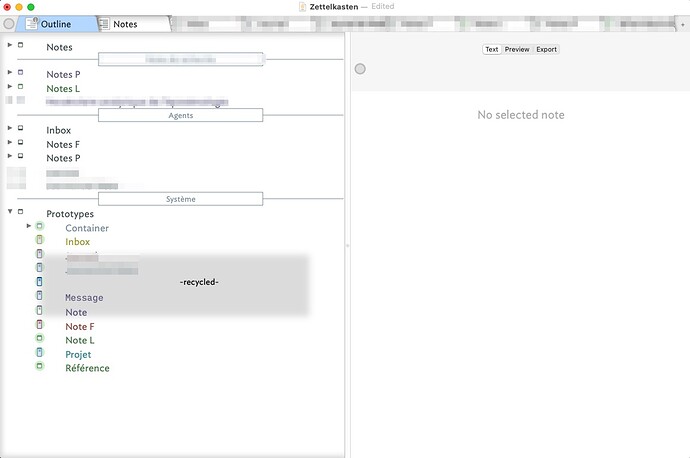
Task: Click the Inbox prototype badge icon
Action: [40, 240]
